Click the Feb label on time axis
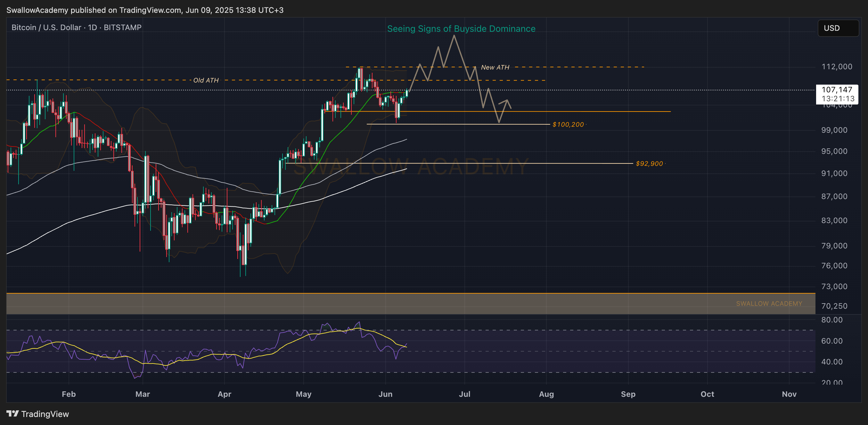Screen dimensions: 868x425 pos(69,394)
